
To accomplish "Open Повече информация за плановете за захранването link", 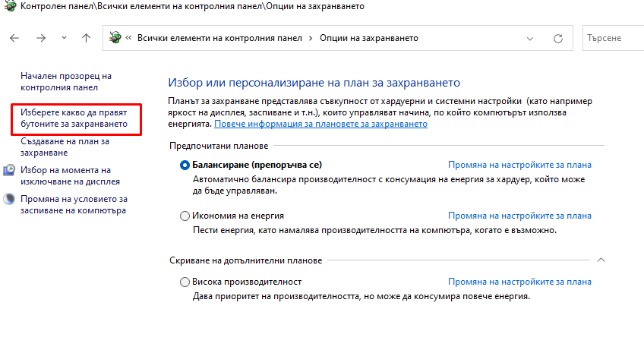I will tap(320, 124).
